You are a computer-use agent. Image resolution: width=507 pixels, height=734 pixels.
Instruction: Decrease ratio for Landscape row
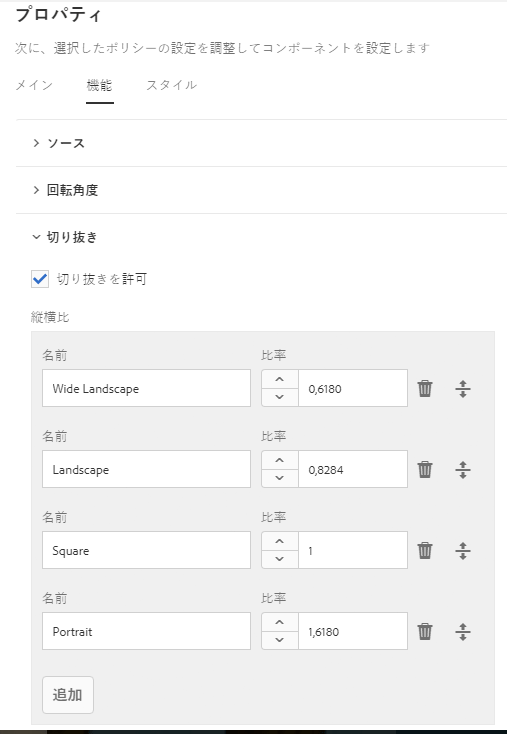pyautogui.click(x=279, y=478)
